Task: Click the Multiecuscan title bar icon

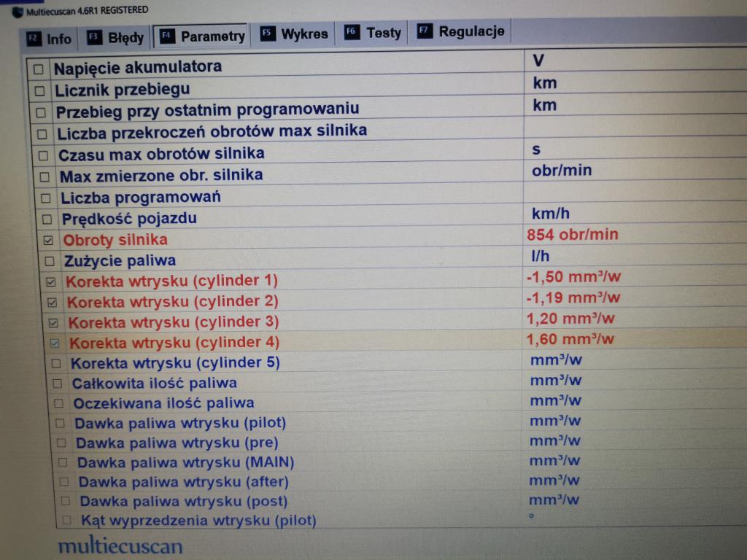Action: (x=18, y=12)
